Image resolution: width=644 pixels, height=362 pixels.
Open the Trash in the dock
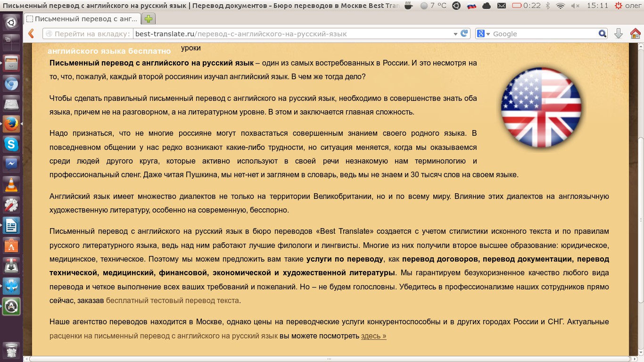pyautogui.click(x=11, y=350)
